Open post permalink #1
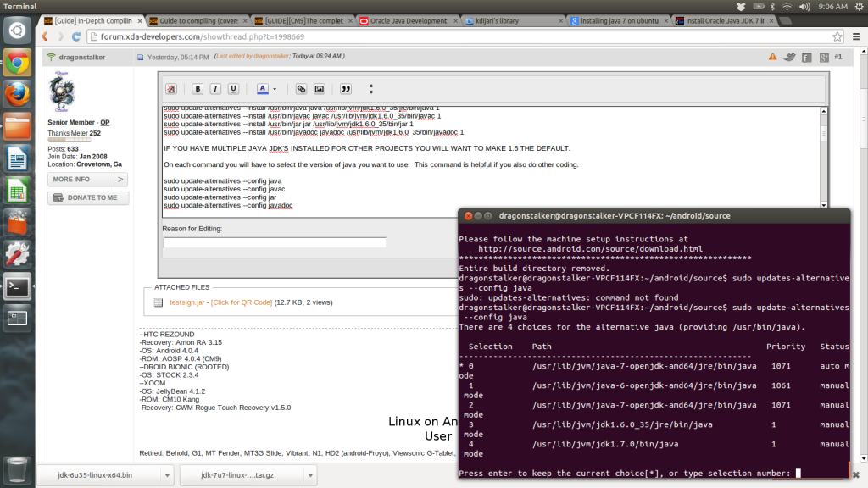The width and height of the screenshot is (868, 488). pos(838,57)
